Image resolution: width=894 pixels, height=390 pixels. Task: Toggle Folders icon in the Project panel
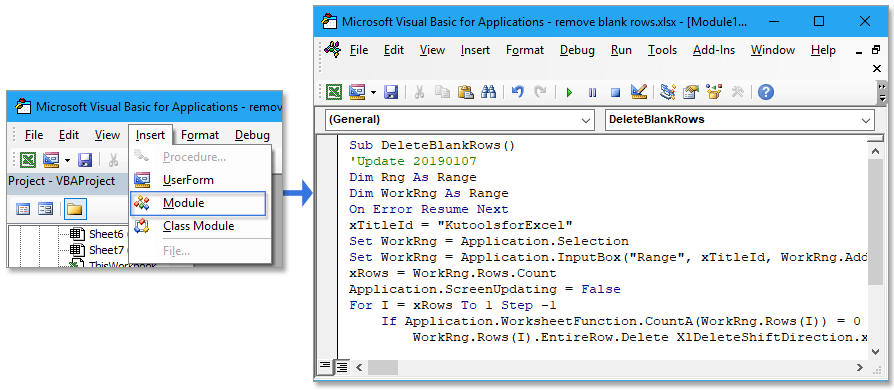point(75,209)
